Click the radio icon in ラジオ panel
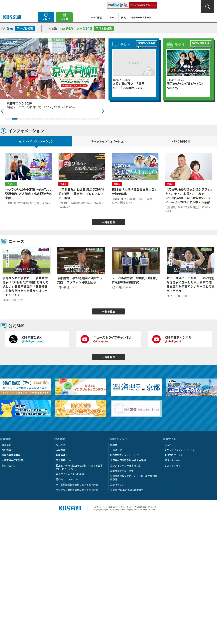The width and height of the screenshot is (217, 644). pyautogui.click(x=170, y=44)
